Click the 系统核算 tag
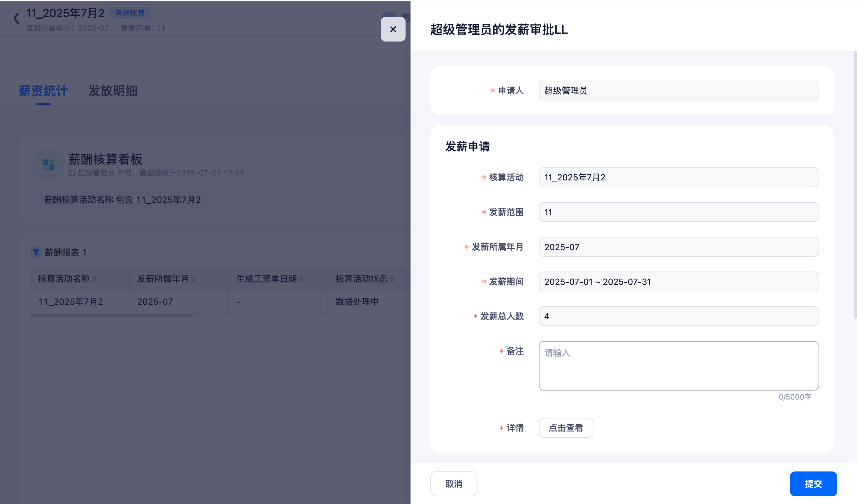 [130, 13]
